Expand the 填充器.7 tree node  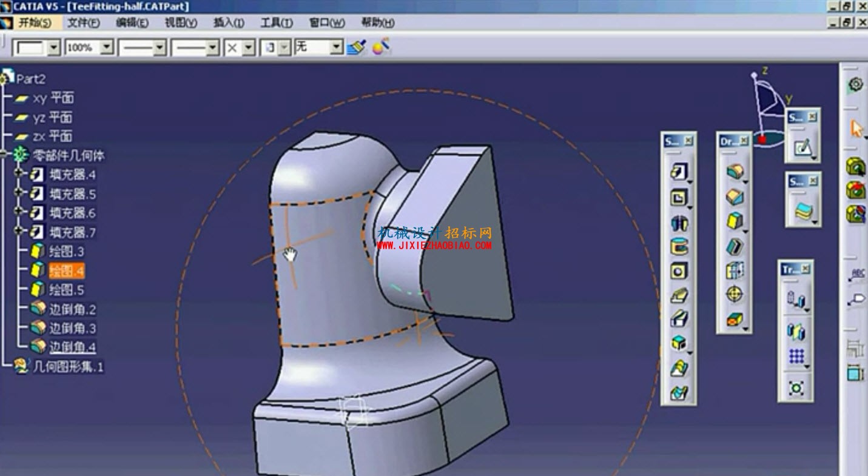(19, 232)
